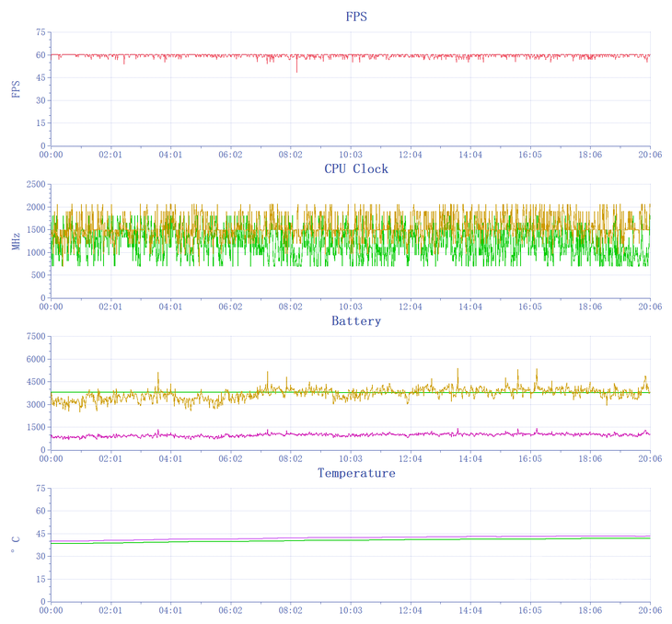
Task: Click the 20:06 time label under FPS chart
Action: tap(650, 156)
